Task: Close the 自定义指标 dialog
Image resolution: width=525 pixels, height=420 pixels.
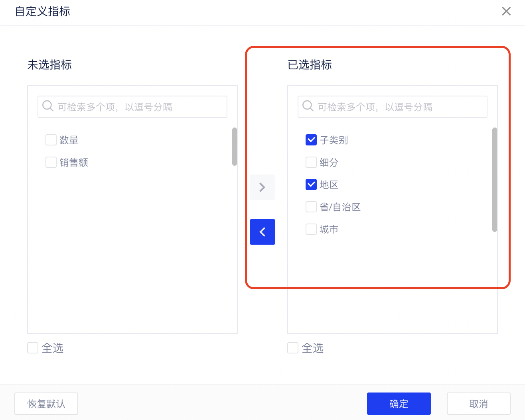Action: tap(506, 11)
